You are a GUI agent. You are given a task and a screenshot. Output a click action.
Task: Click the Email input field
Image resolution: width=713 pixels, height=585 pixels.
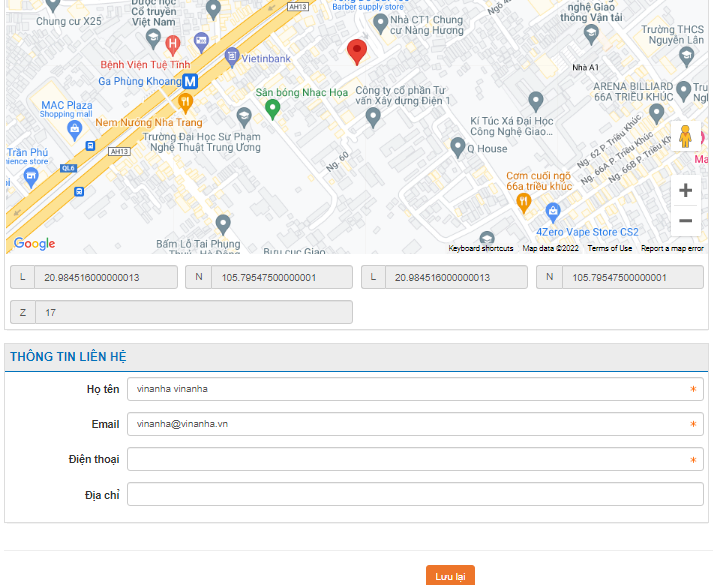click(x=415, y=424)
